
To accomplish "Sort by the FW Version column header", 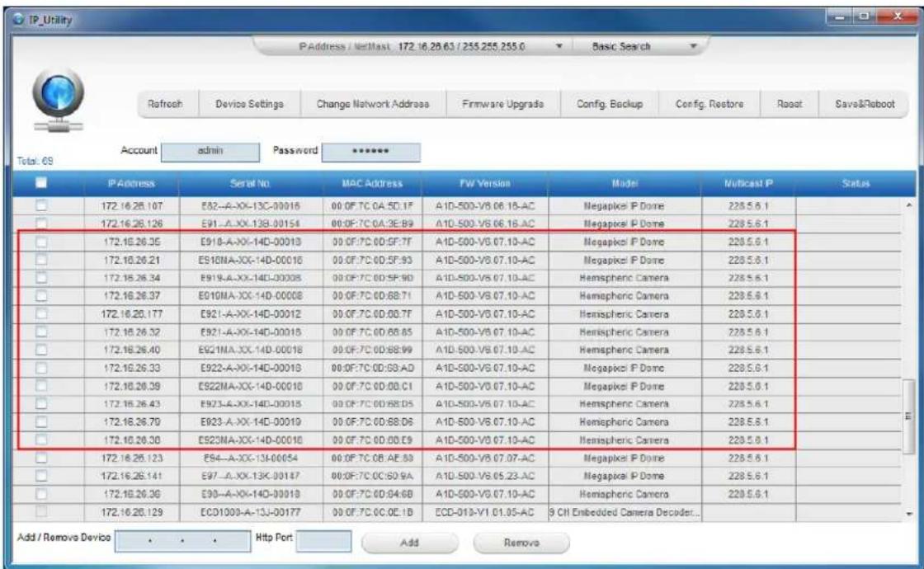I will coord(485,183).
